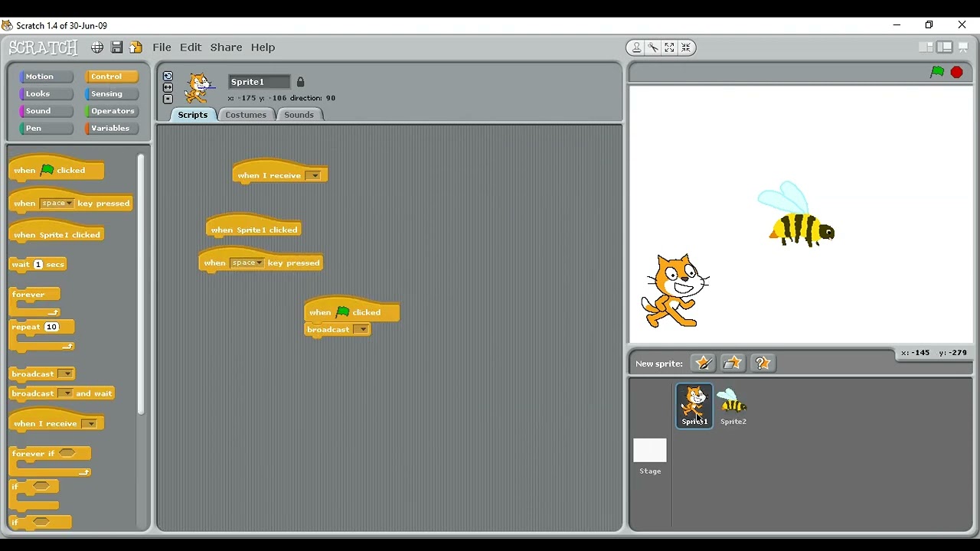Click the palette scrollbar
Viewport: 980px width, 551px height.
[141, 283]
